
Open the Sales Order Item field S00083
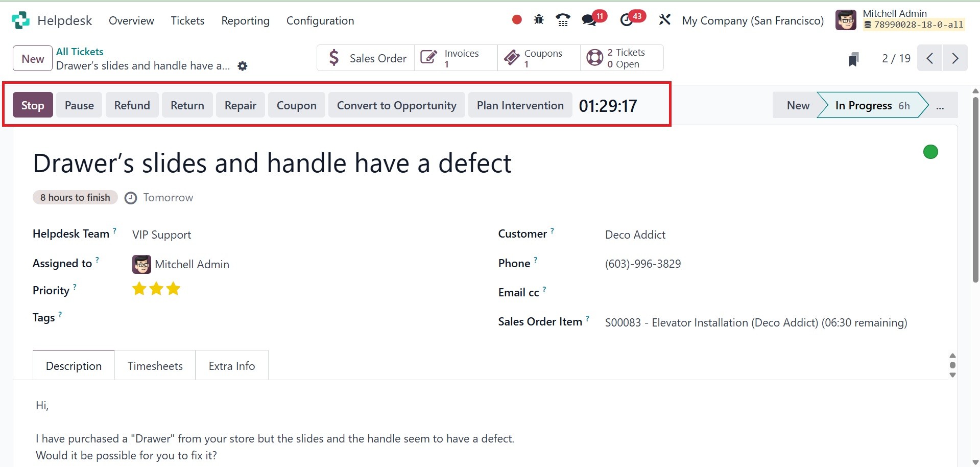pos(756,322)
